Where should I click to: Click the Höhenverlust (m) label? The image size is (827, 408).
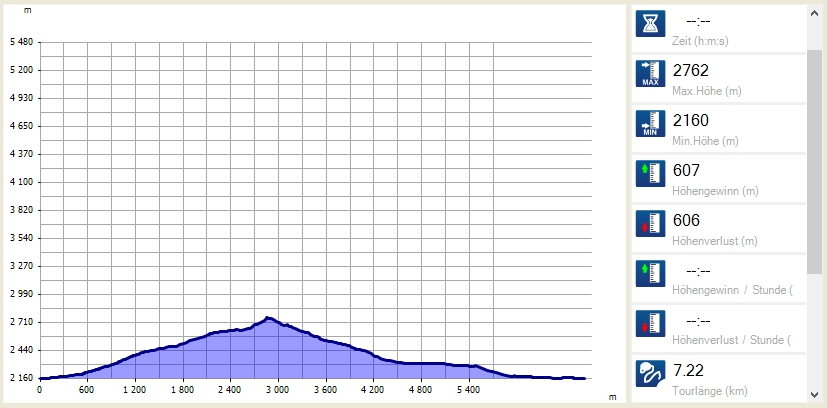pyautogui.click(x=715, y=241)
